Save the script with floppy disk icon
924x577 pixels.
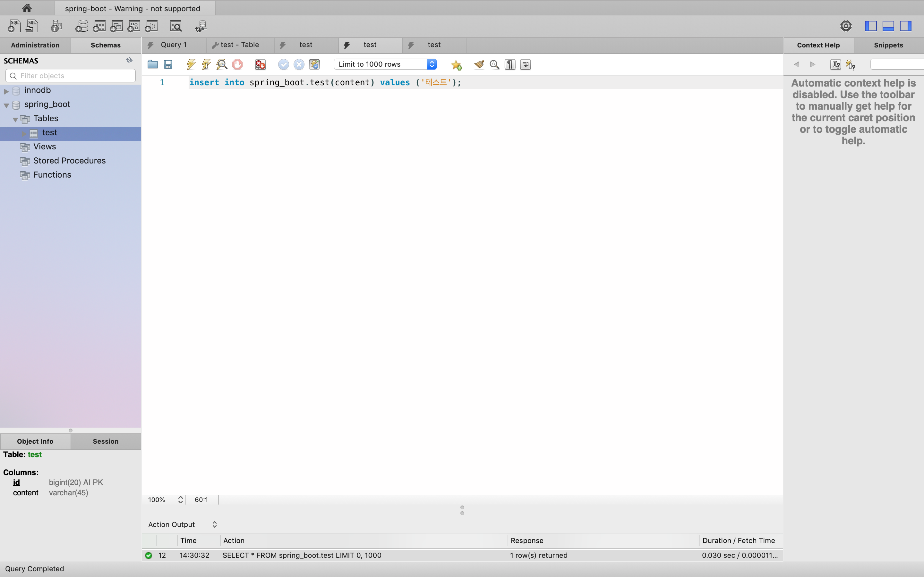(x=168, y=64)
